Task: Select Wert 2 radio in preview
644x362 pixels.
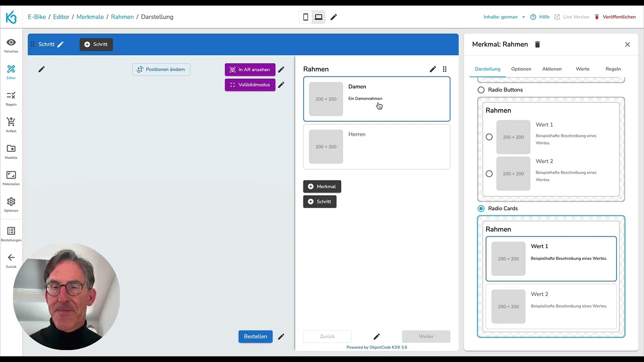Action: [x=489, y=173]
